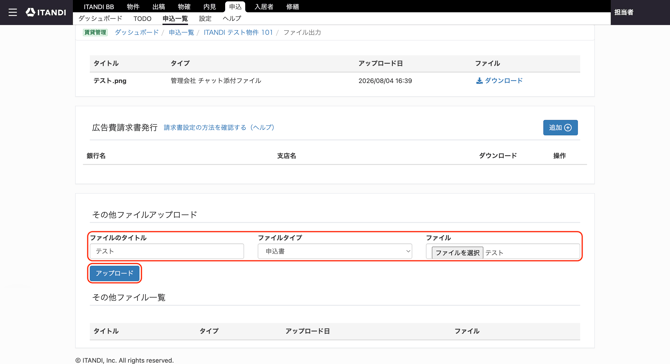Click the ITANDI テスト物件 101 breadcrumb
The image size is (670, 364).
pos(238,32)
